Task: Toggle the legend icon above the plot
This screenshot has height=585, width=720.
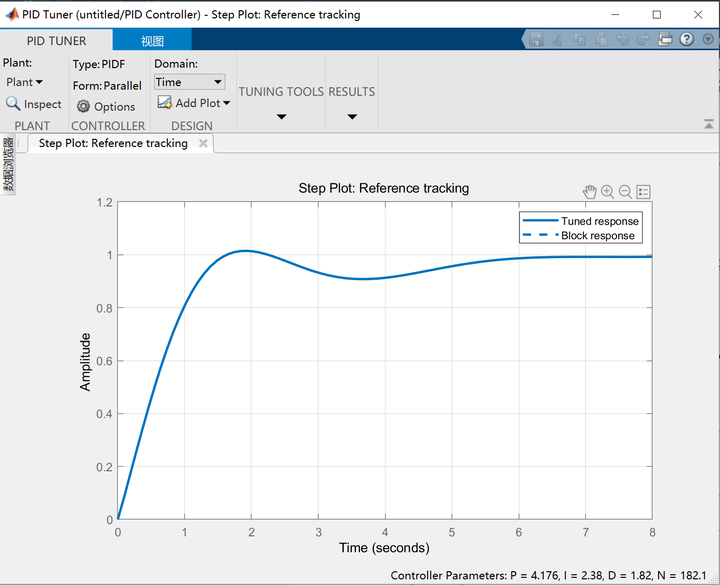Action: [643, 191]
